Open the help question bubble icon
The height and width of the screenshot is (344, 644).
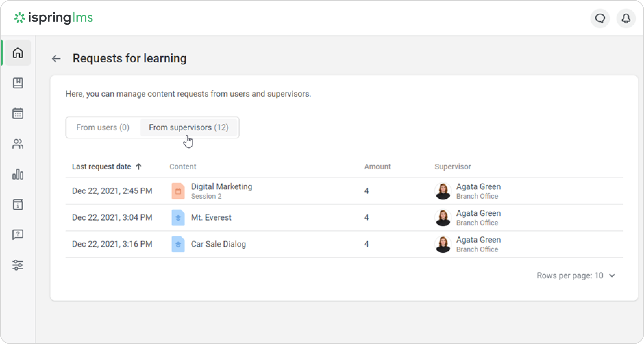(x=18, y=235)
